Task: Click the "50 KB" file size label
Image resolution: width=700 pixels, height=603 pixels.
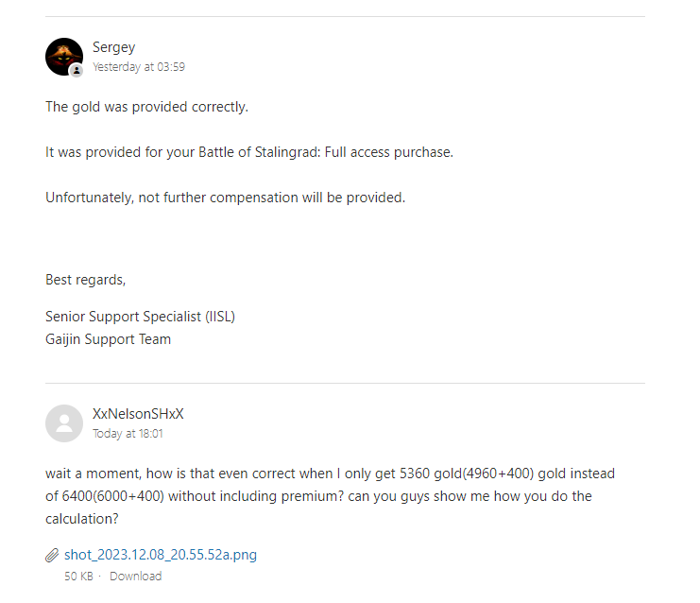Action: (x=77, y=576)
